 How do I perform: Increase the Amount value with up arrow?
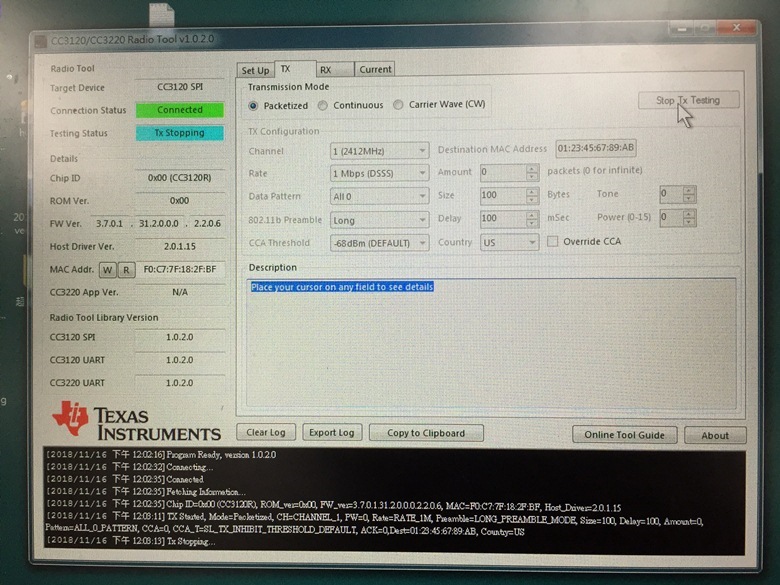point(532,168)
